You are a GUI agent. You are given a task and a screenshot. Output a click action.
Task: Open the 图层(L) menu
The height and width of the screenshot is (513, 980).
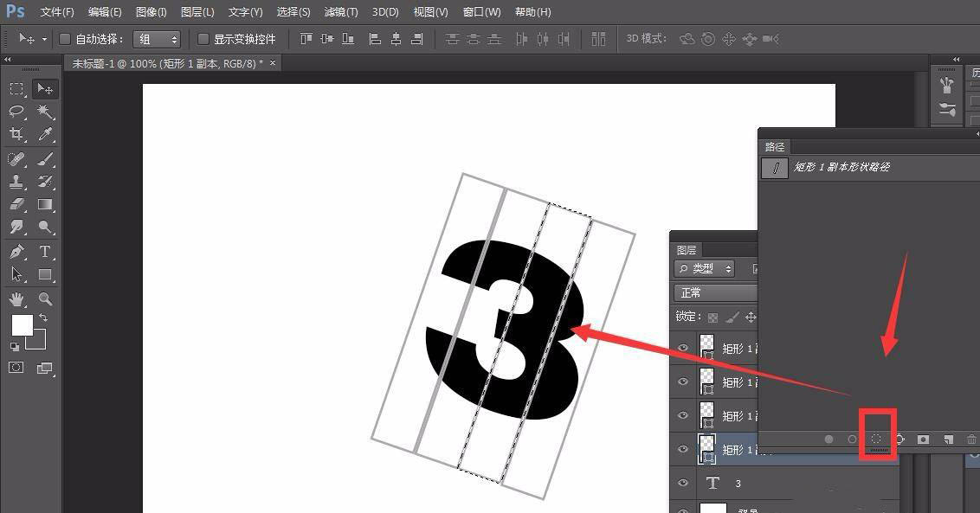click(x=197, y=12)
